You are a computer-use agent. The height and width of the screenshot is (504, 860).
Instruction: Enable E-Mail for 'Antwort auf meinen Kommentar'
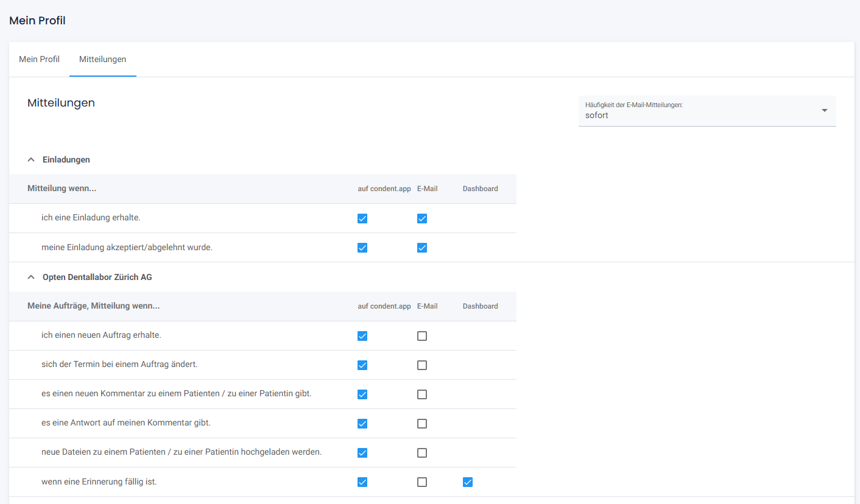coord(422,424)
